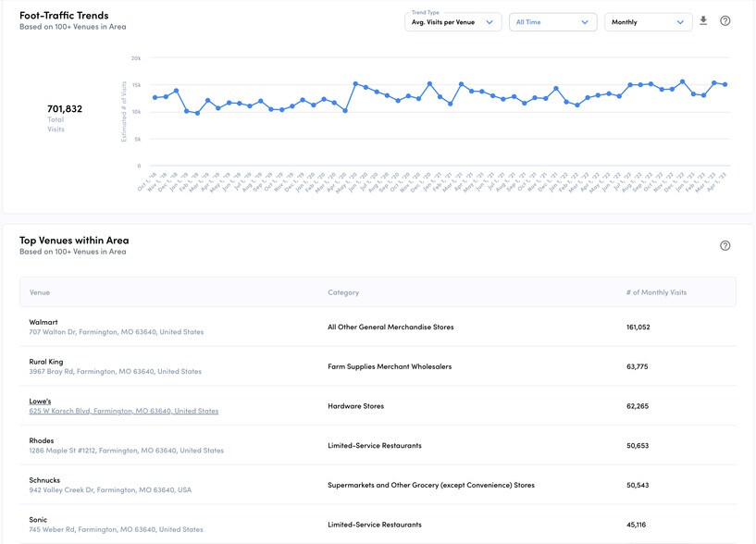Expand the Trend Type dropdown
Image resolution: width=756 pixels, height=544 pixels.
coord(453,22)
